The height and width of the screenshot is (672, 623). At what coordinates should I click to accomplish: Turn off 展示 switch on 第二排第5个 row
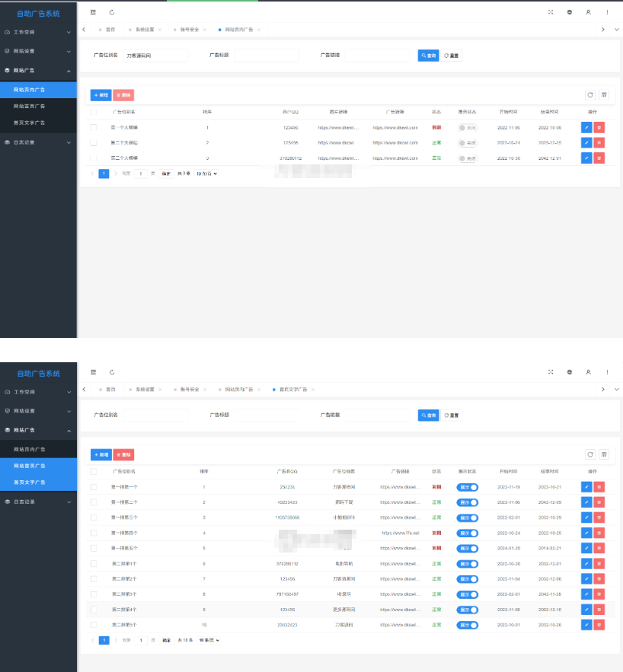click(x=468, y=625)
